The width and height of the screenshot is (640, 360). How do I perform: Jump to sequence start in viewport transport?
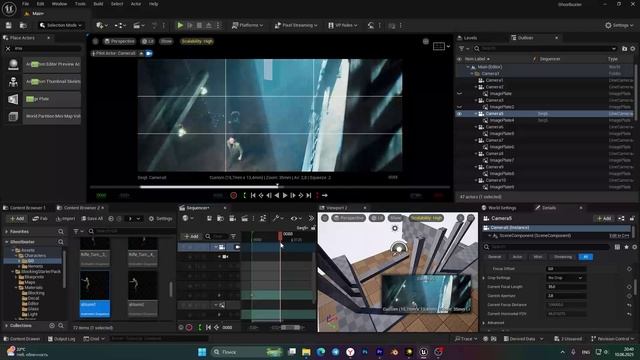(x=253, y=196)
